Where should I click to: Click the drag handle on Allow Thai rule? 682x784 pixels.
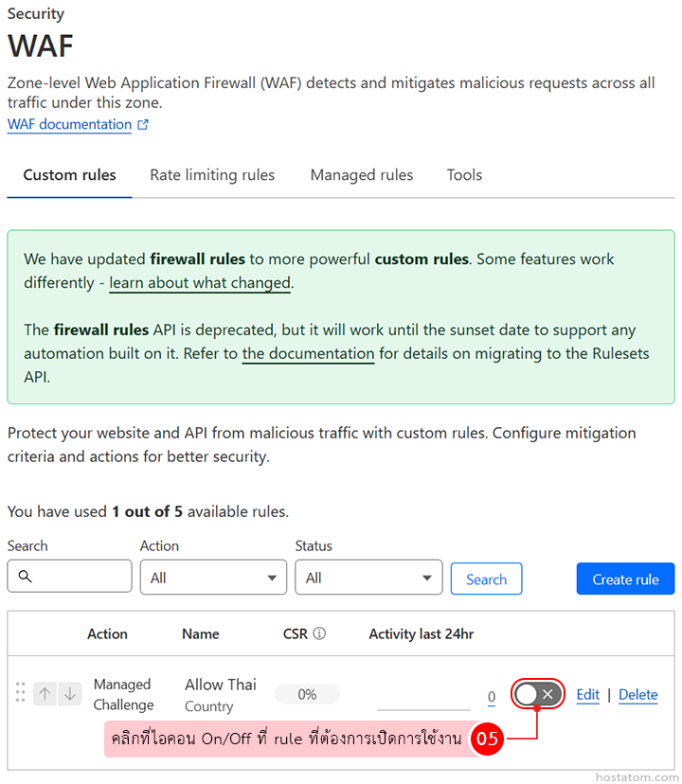tap(21, 693)
